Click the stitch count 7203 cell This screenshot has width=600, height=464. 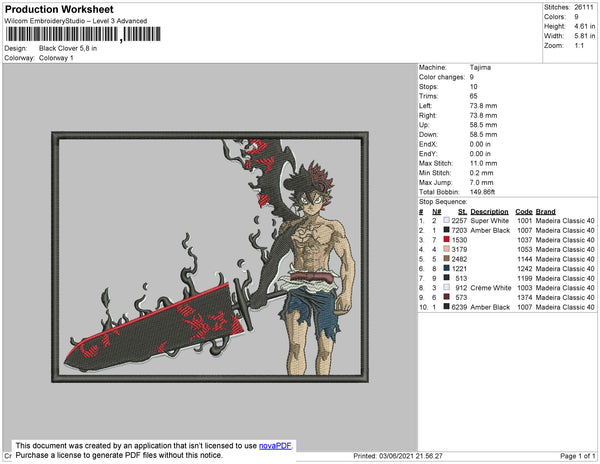point(459,230)
